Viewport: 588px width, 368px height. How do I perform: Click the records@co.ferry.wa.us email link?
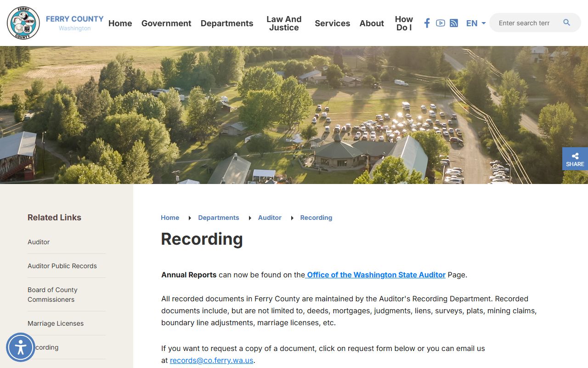coord(211,360)
